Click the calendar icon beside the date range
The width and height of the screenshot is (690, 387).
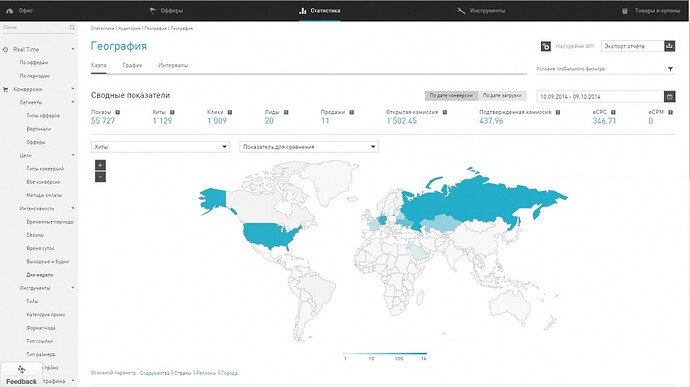pos(669,96)
